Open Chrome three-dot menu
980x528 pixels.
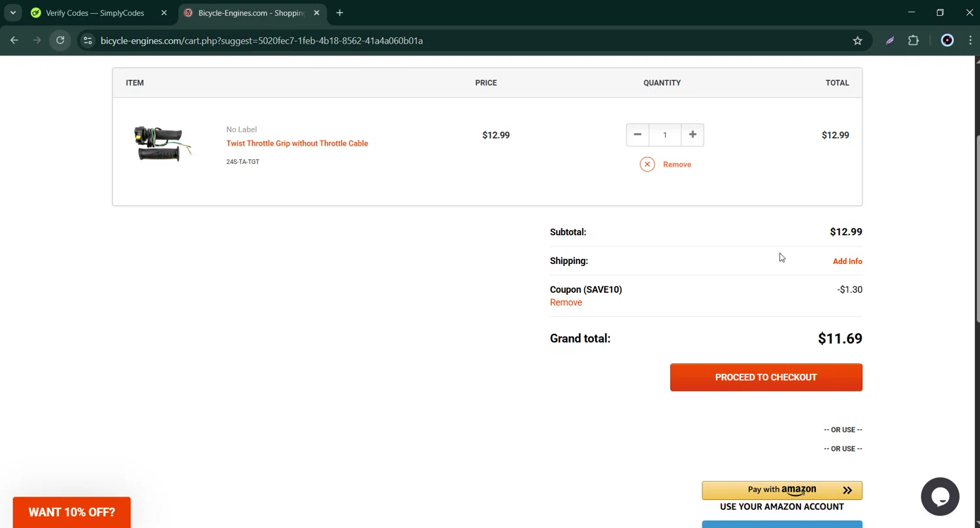(970, 41)
